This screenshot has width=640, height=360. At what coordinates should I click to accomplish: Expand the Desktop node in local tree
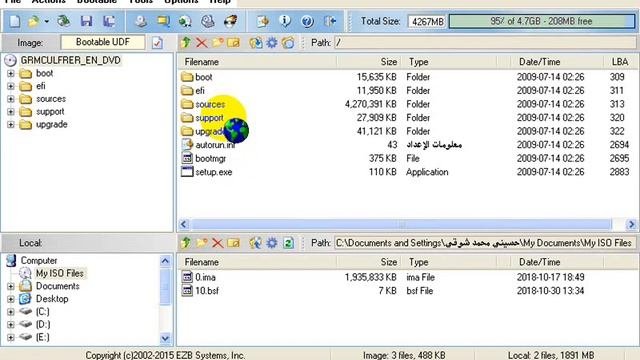click(11, 299)
